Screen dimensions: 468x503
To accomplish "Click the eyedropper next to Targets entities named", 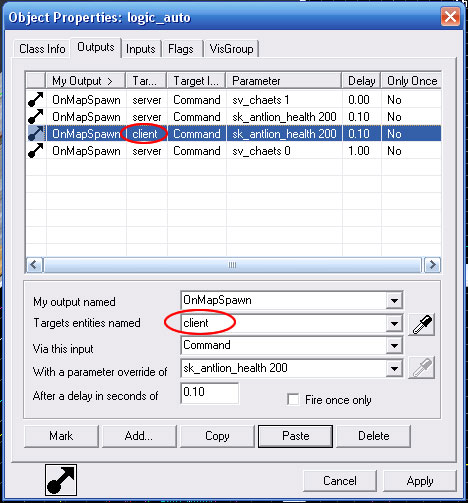I will click(x=422, y=324).
